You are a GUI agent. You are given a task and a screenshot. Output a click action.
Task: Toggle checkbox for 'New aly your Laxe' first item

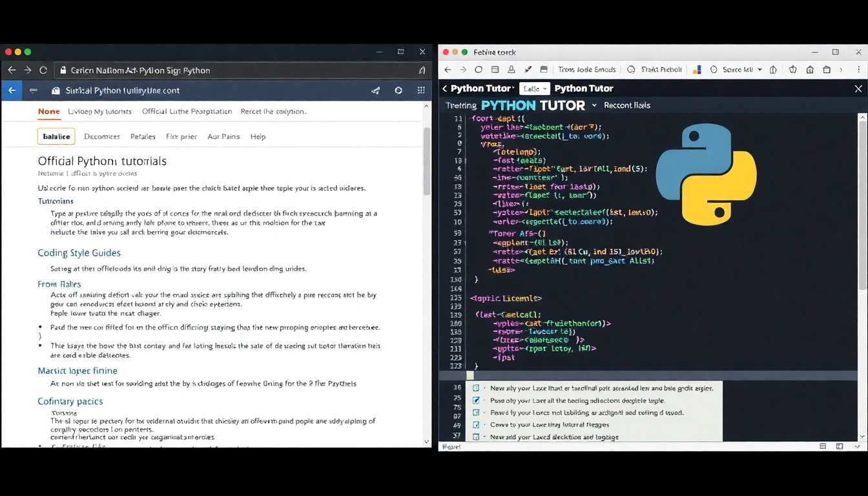(x=476, y=388)
